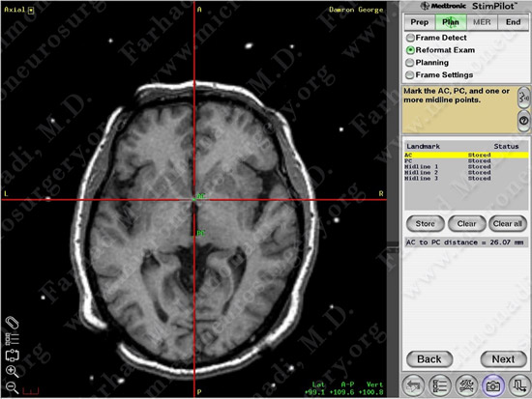The height and width of the screenshot is (399, 532).
Task: Click the green PC marker on the MRI
Action: click(x=201, y=233)
